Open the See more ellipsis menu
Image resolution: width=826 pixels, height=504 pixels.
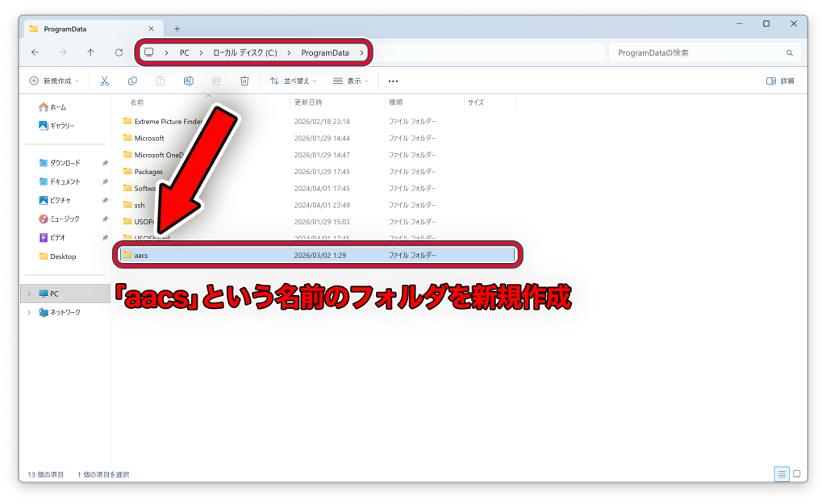pyautogui.click(x=393, y=81)
